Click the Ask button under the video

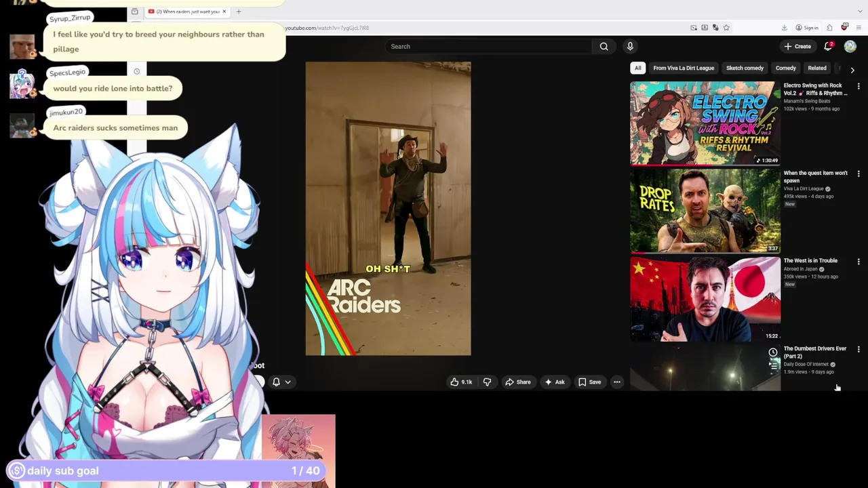click(554, 382)
